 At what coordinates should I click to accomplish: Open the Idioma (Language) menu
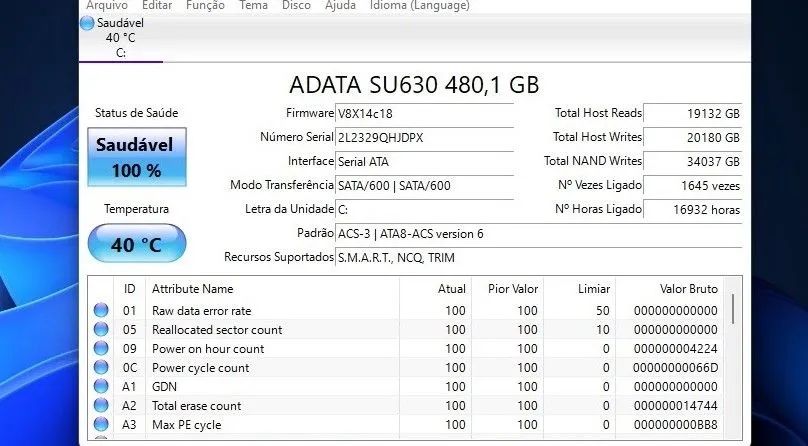[419, 6]
